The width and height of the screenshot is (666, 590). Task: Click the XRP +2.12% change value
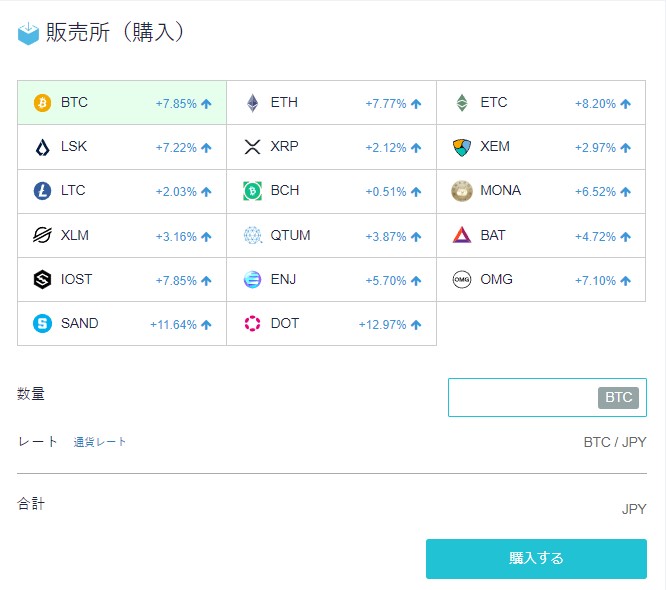[x=386, y=148]
